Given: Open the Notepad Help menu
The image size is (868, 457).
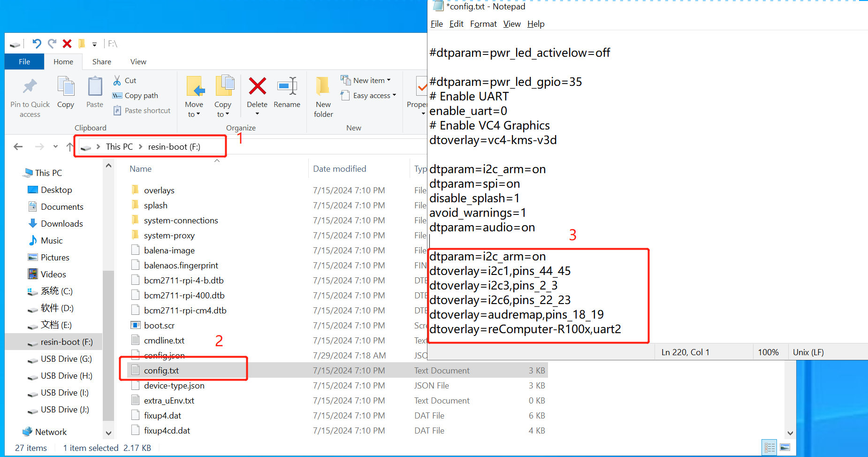Looking at the screenshot, I should pos(536,24).
